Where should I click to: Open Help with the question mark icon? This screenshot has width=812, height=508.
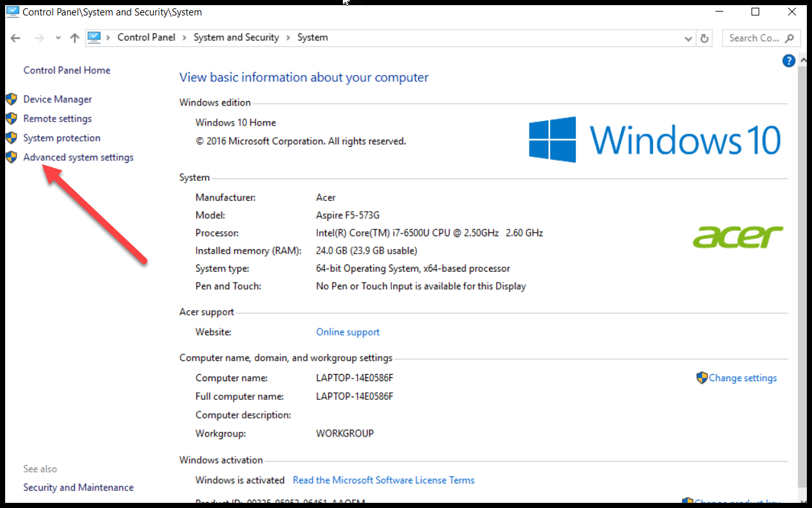789,61
